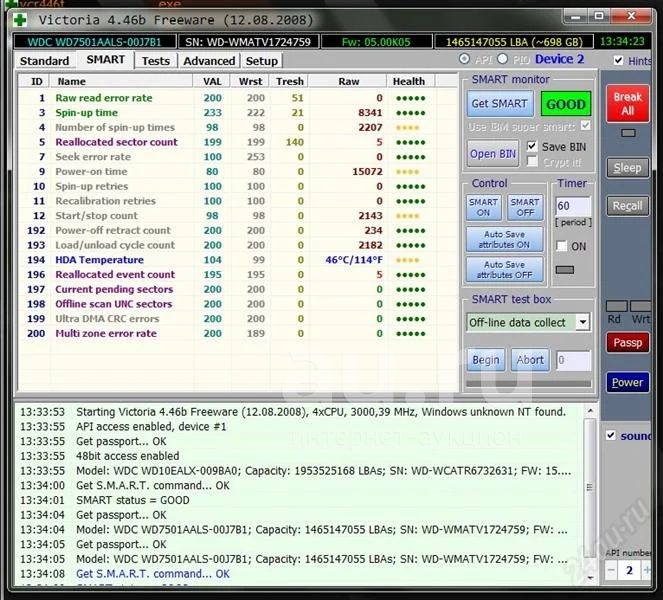The height and width of the screenshot is (600, 663).
Task: Click the blue Power button
Action: 627,382
